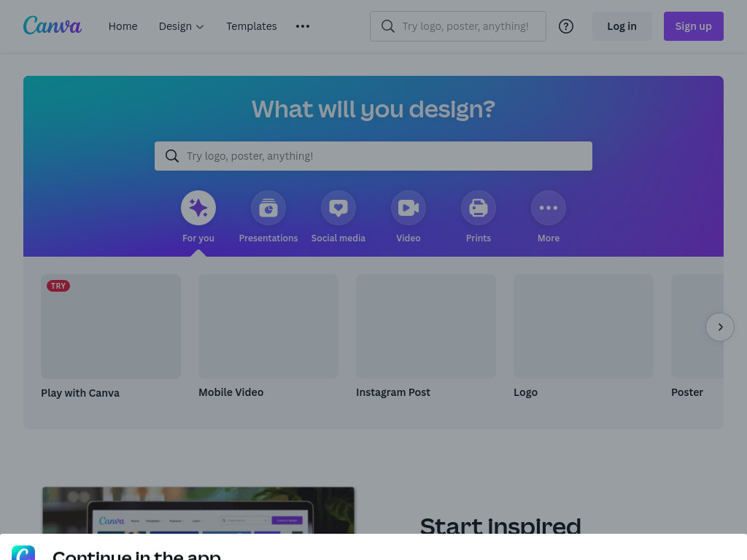Click the hero search box
Image resolution: width=747 pixels, height=560 pixels.
pyautogui.click(x=373, y=156)
